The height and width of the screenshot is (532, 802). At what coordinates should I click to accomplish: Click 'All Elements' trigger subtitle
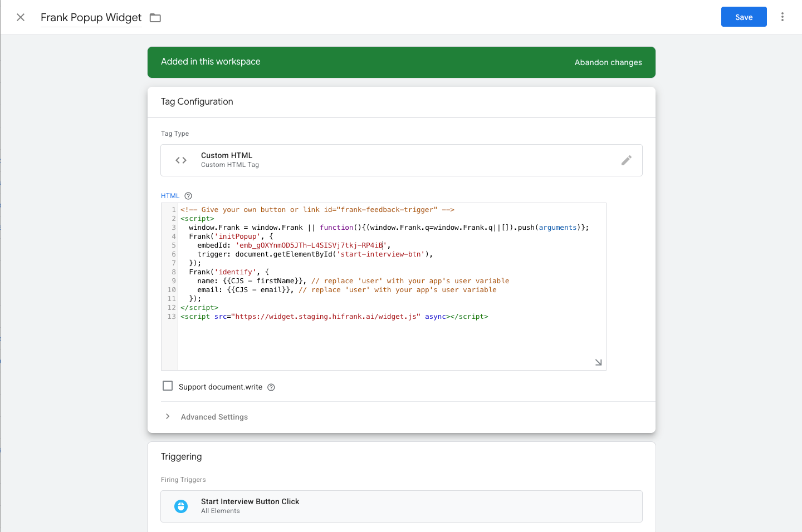pos(221,511)
